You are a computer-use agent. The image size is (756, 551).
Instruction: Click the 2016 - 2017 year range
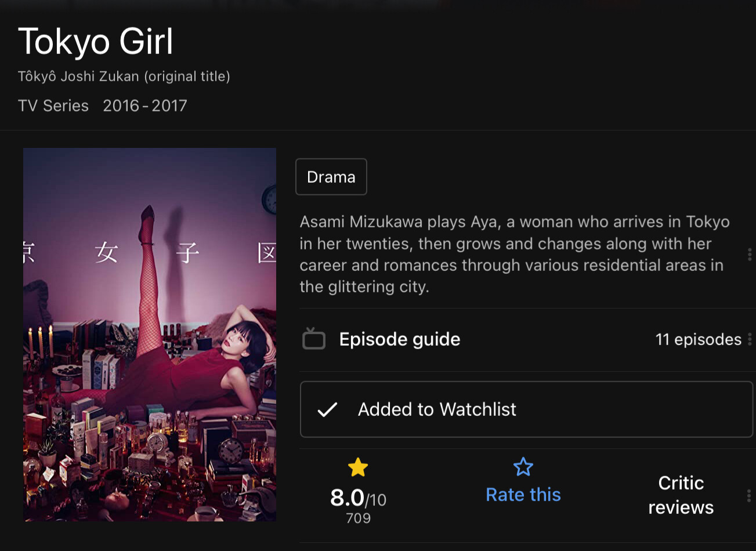point(145,106)
